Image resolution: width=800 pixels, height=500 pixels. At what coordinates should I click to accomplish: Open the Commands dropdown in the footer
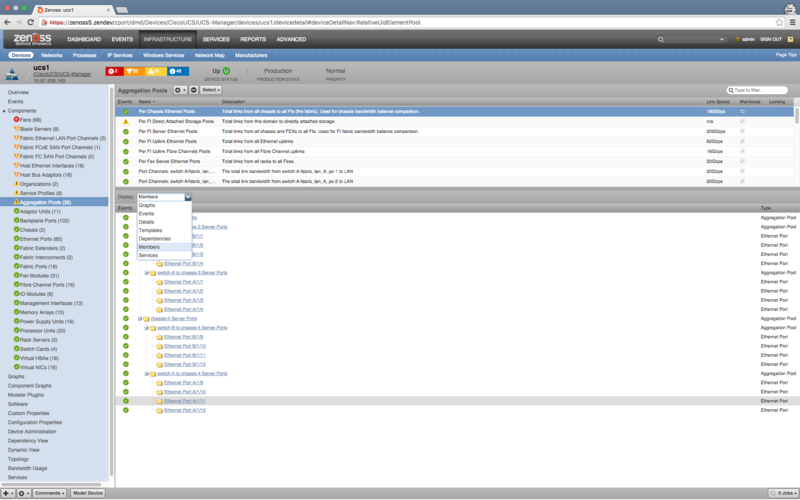pyautogui.click(x=49, y=493)
